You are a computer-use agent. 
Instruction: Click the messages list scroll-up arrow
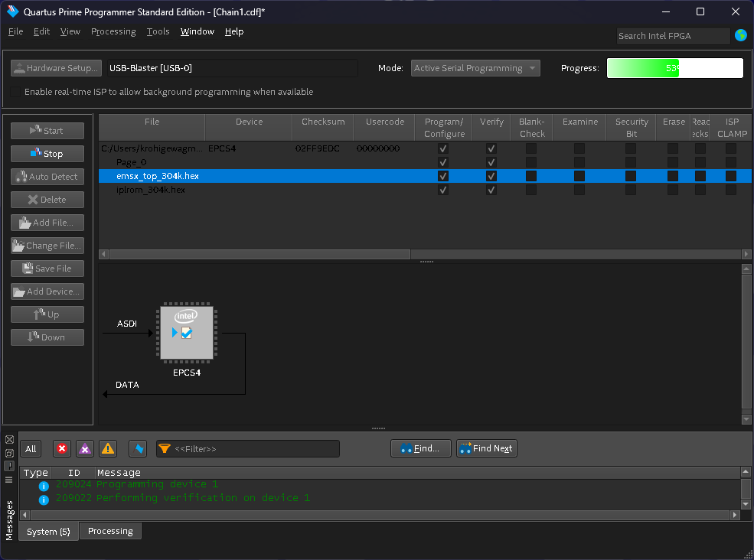(746, 471)
